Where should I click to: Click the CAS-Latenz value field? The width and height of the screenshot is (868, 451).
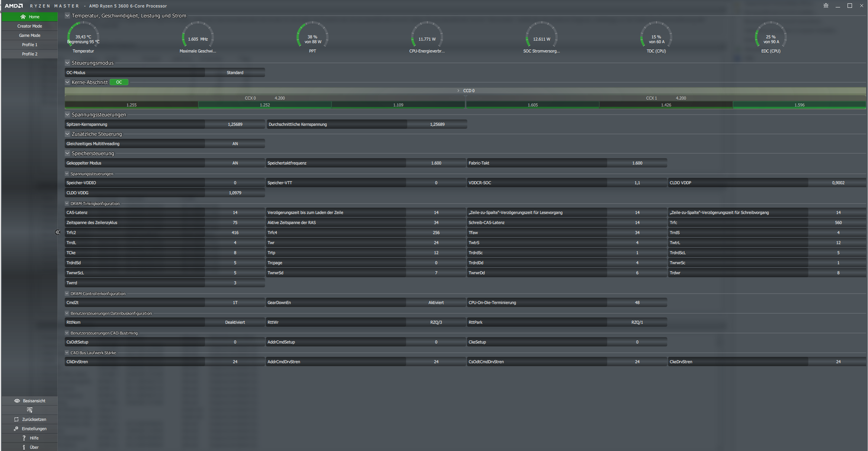(235, 212)
